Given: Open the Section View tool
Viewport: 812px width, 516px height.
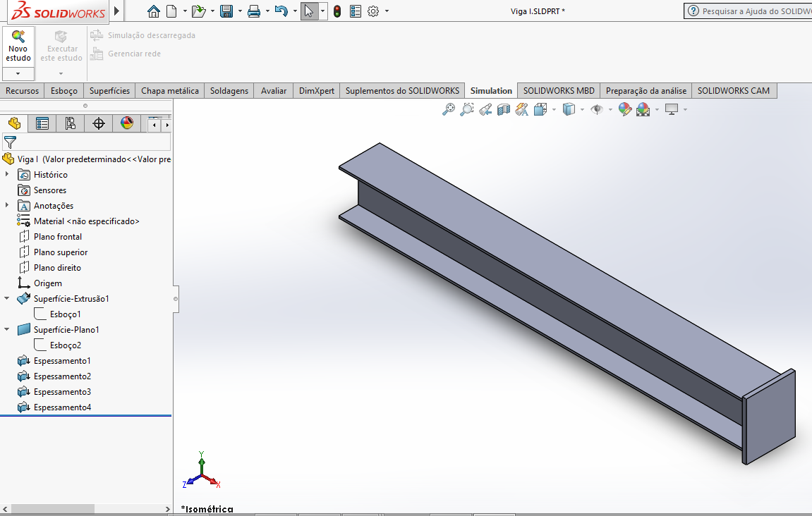Looking at the screenshot, I should (504, 109).
